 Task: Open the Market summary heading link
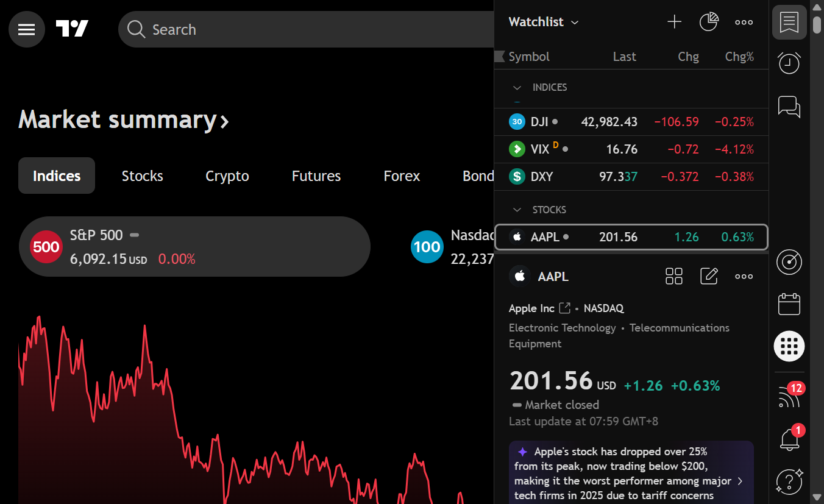124,119
